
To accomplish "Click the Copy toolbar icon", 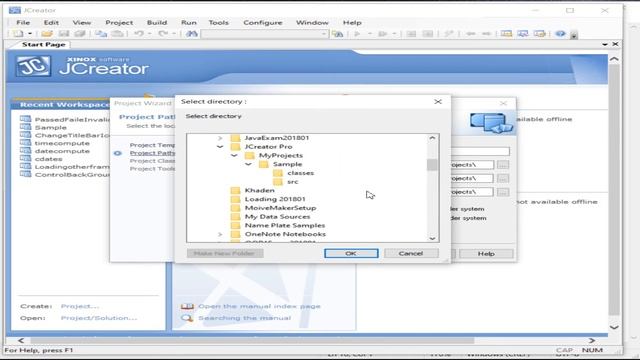I will point(101,34).
